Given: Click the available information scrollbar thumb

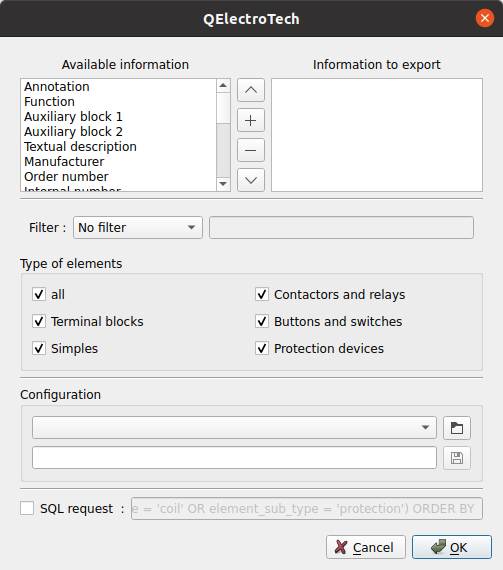Looking at the screenshot, I should coord(223,108).
